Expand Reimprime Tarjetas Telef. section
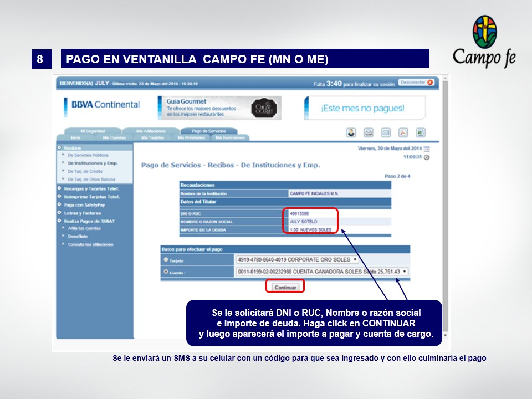This screenshot has width=532, height=399. [x=59, y=196]
